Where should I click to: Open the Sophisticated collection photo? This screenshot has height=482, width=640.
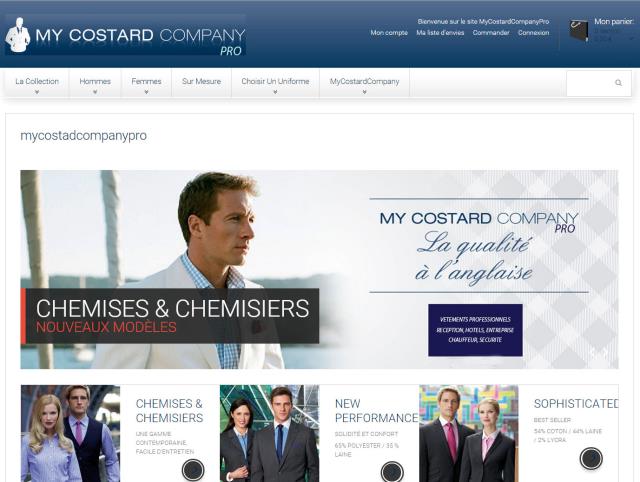(469, 433)
